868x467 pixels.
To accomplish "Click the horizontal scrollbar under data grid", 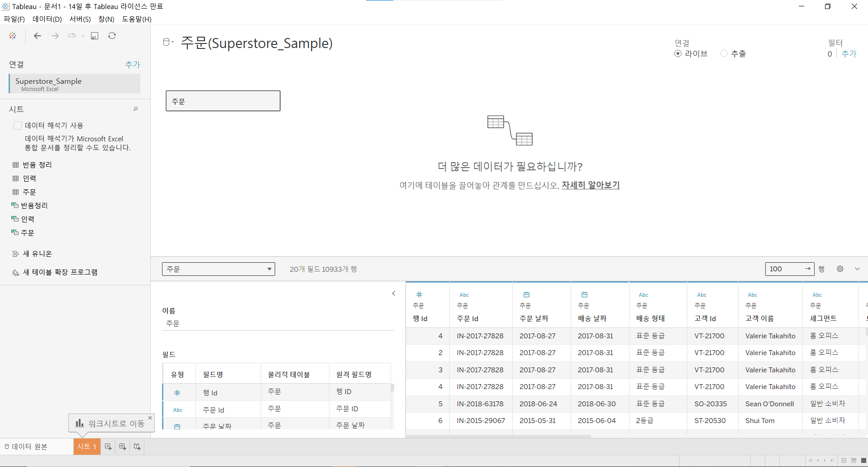I will (499, 437).
